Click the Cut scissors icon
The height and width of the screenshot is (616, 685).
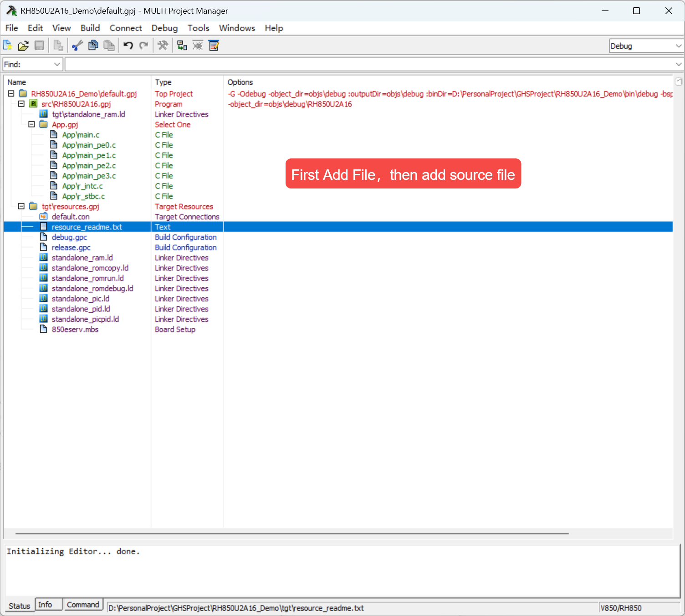(78, 46)
